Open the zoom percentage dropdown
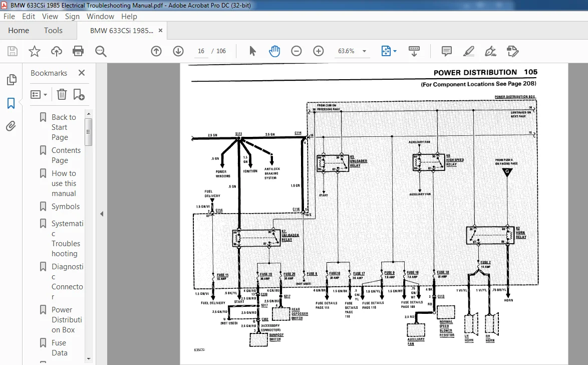Screen dimensions: 588x365 pos(364,52)
